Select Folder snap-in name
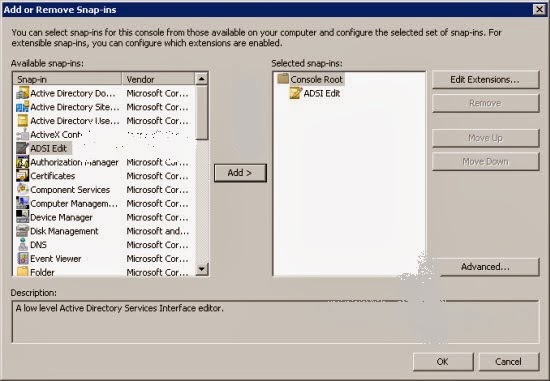Viewport: 550px width, 381px height. 42,272
